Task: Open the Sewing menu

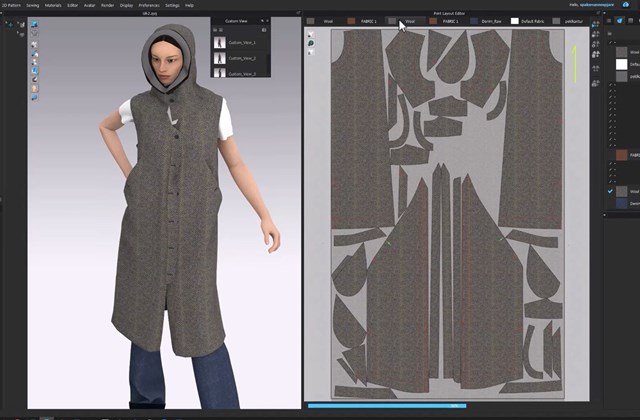Action: pyautogui.click(x=33, y=5)
